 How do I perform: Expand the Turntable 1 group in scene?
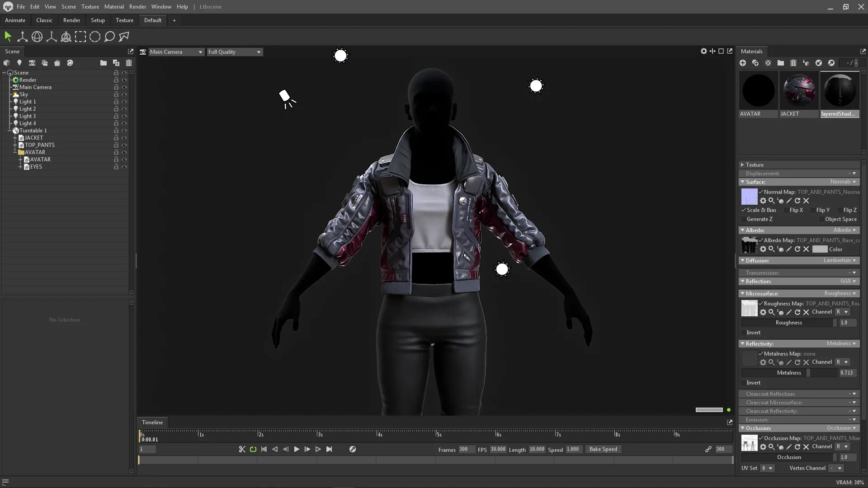pyautogui.click(x=10, y=130)
